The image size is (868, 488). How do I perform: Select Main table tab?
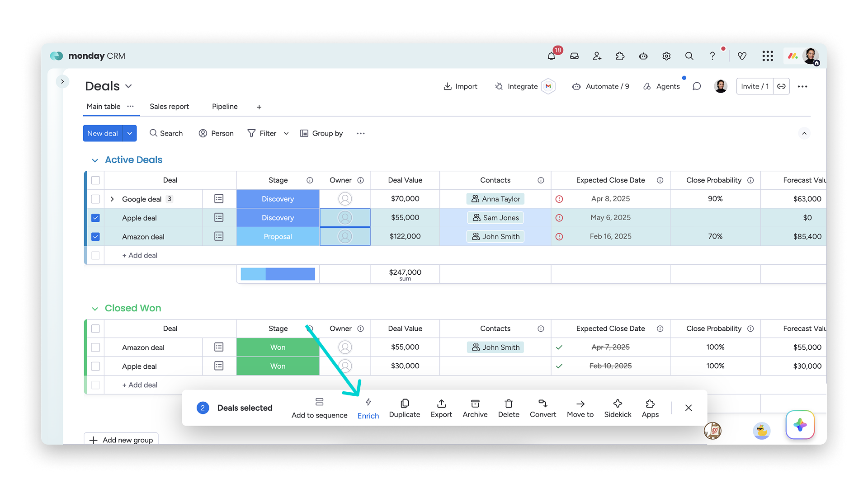pyautogui.click(x=104, y=106)
